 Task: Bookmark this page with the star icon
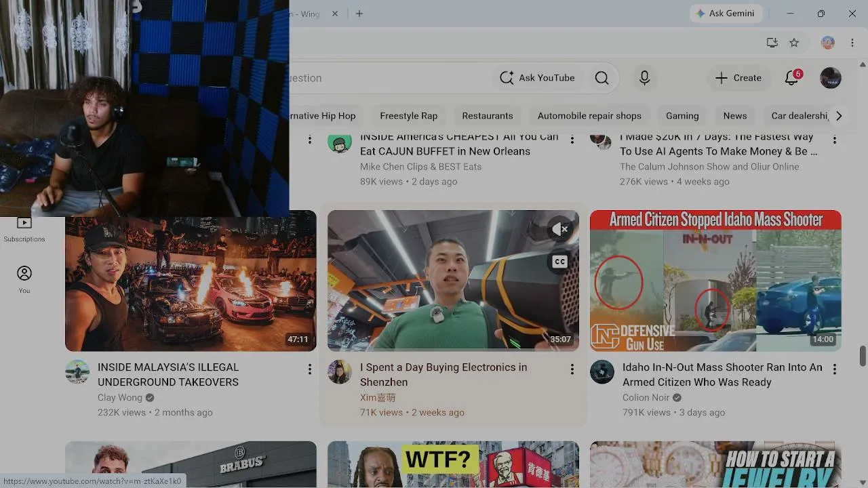tap(794, 43)
